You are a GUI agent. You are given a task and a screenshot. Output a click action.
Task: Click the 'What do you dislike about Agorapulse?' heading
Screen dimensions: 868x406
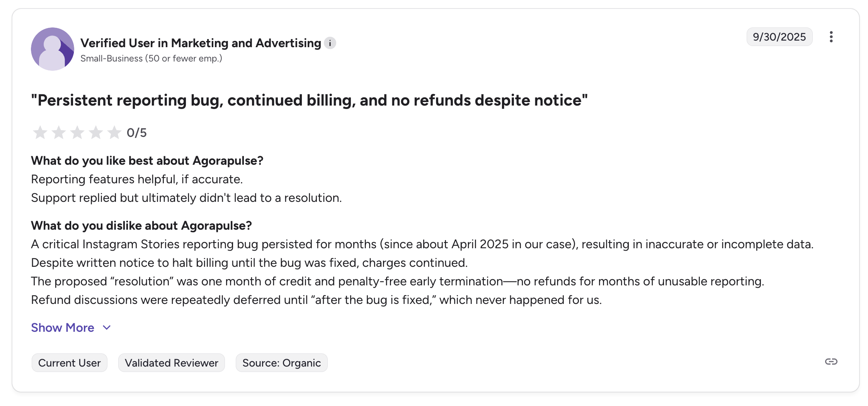tap(141, 225)
